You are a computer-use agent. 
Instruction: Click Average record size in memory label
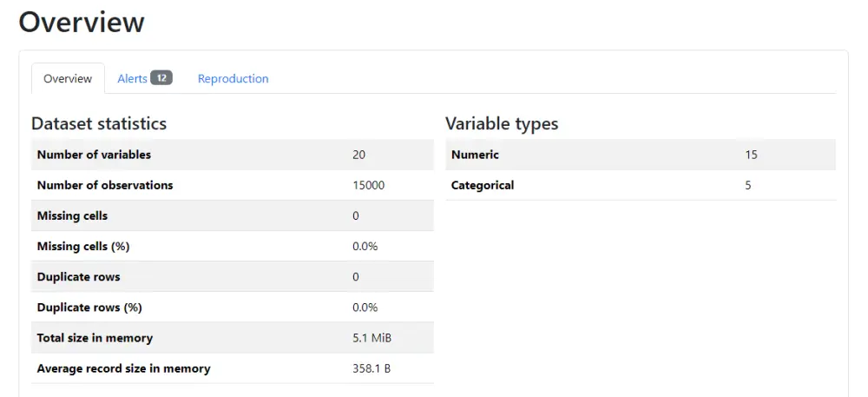coord(123,368)
